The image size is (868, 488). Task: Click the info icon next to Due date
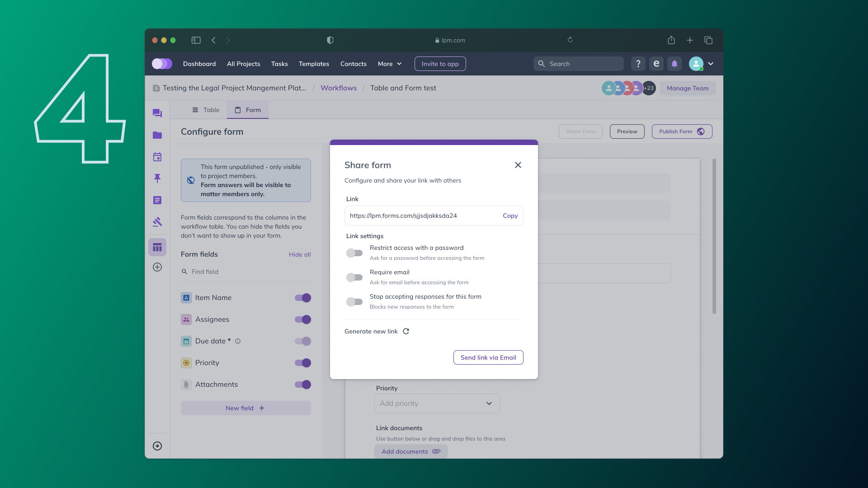point(238,341)
